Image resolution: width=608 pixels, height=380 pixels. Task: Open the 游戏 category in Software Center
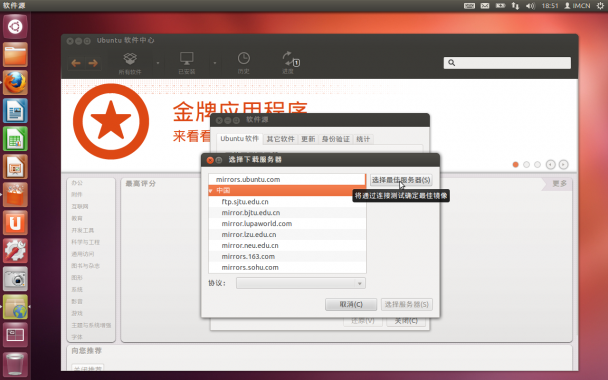pos(77,313)
